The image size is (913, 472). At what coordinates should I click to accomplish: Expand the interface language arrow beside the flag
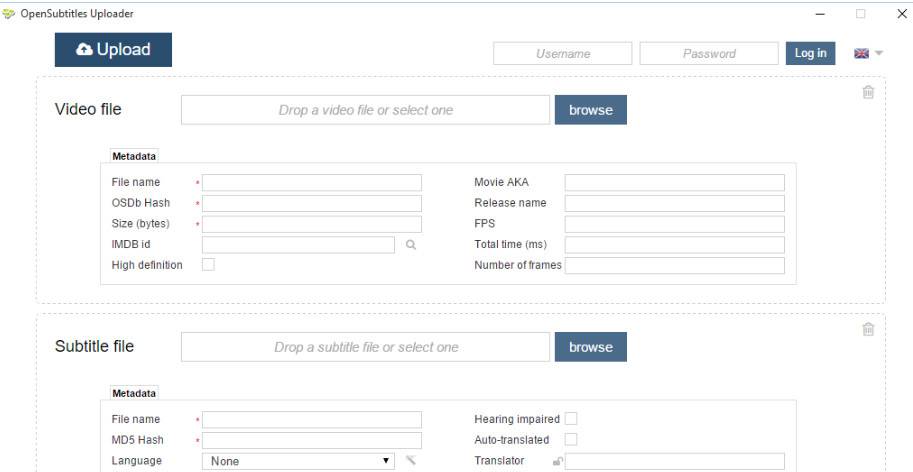point(879,54)
